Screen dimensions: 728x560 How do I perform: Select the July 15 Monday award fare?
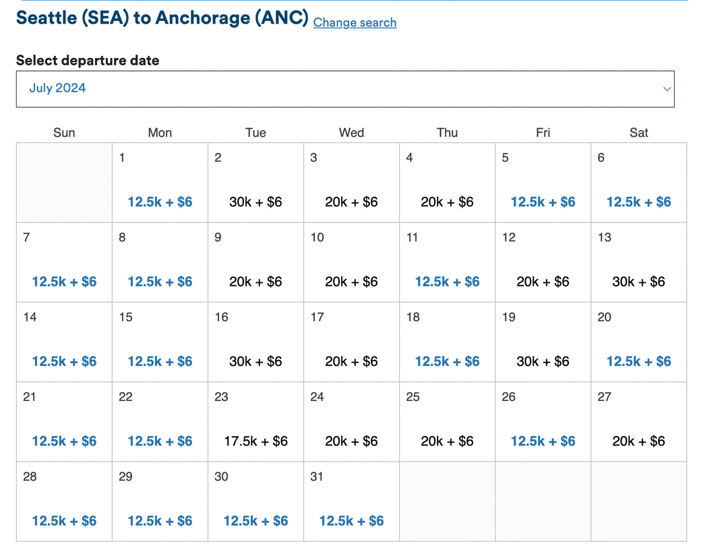point(159,361)
